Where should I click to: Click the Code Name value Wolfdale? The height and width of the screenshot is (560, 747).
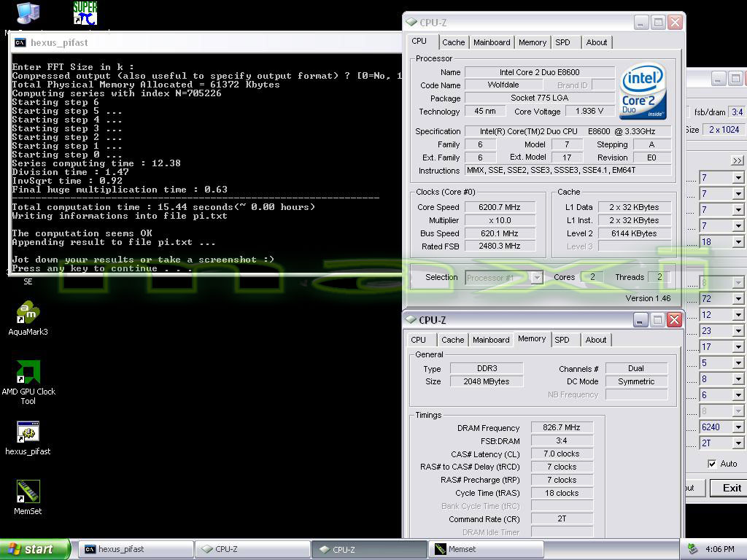[503, 85]
